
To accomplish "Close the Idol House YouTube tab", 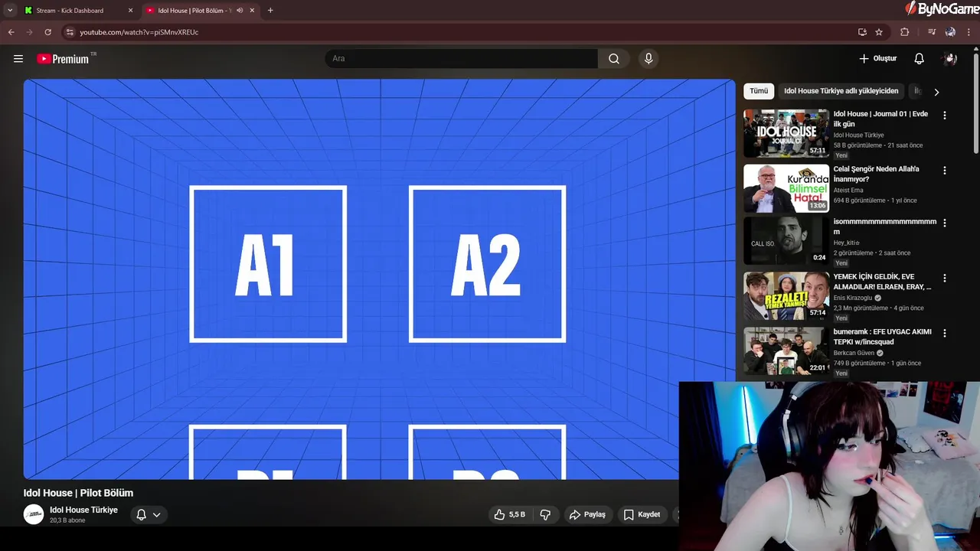I will point(253,11).
